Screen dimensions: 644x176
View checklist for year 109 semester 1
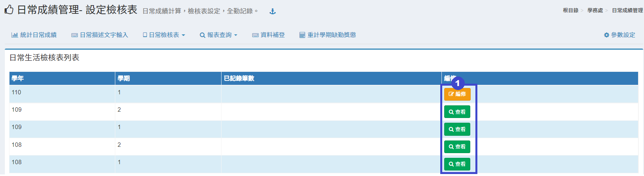457,129
